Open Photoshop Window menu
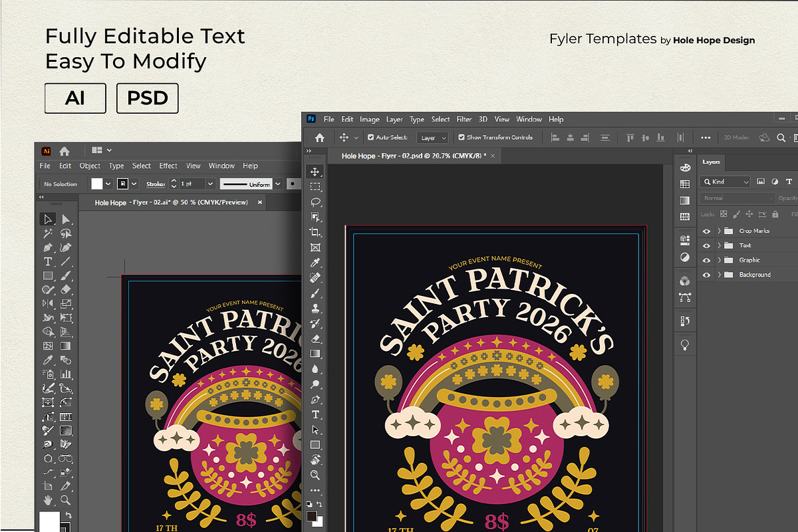 529,119
